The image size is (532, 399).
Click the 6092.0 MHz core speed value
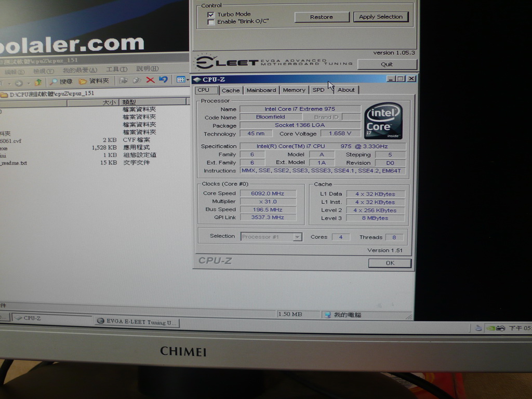pyautogui.click(x=268, y=193)
